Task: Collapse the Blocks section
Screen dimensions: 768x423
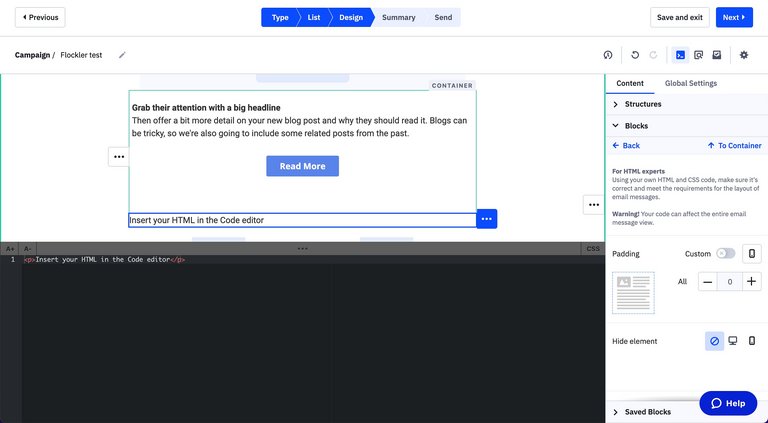Action: pyautogui.click(x=687, y=126)
